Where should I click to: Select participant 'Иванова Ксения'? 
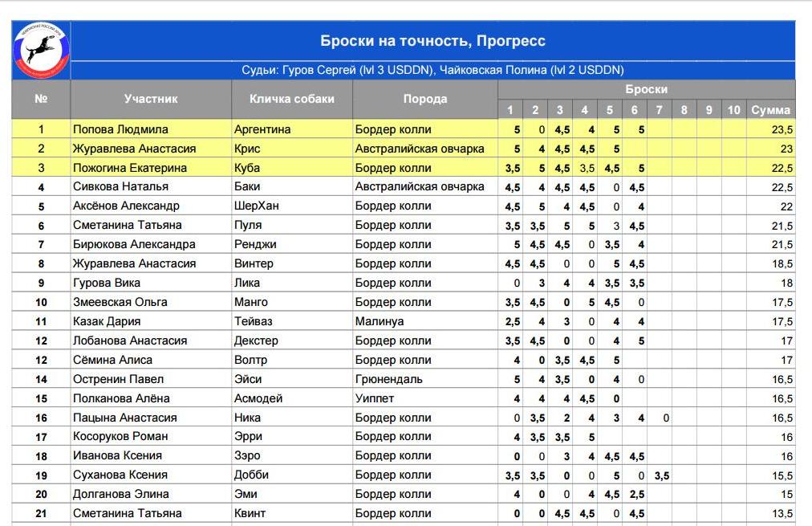(117, 455)
